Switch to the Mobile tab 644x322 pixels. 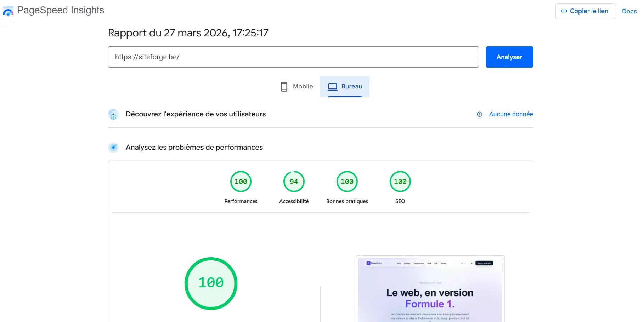click(296, 87)
